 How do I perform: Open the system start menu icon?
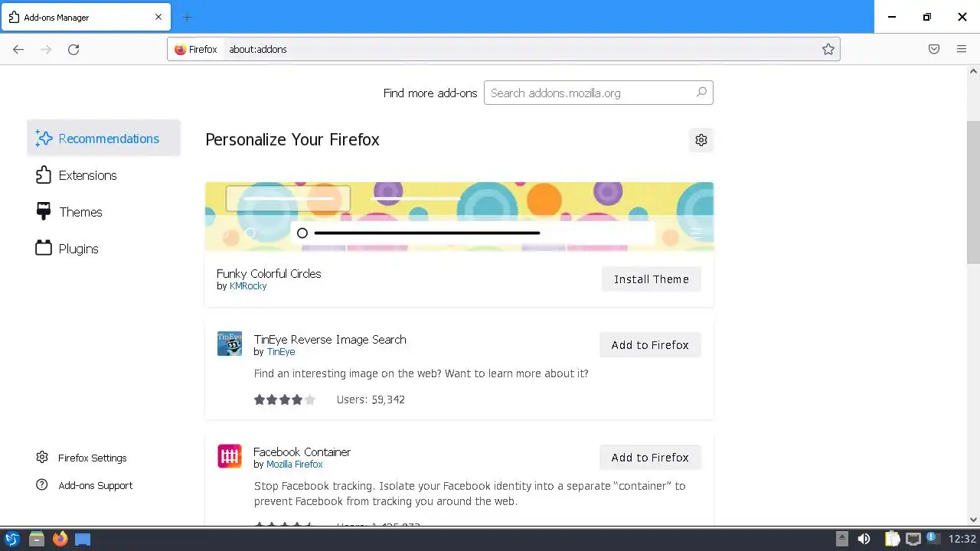(12, 539)
